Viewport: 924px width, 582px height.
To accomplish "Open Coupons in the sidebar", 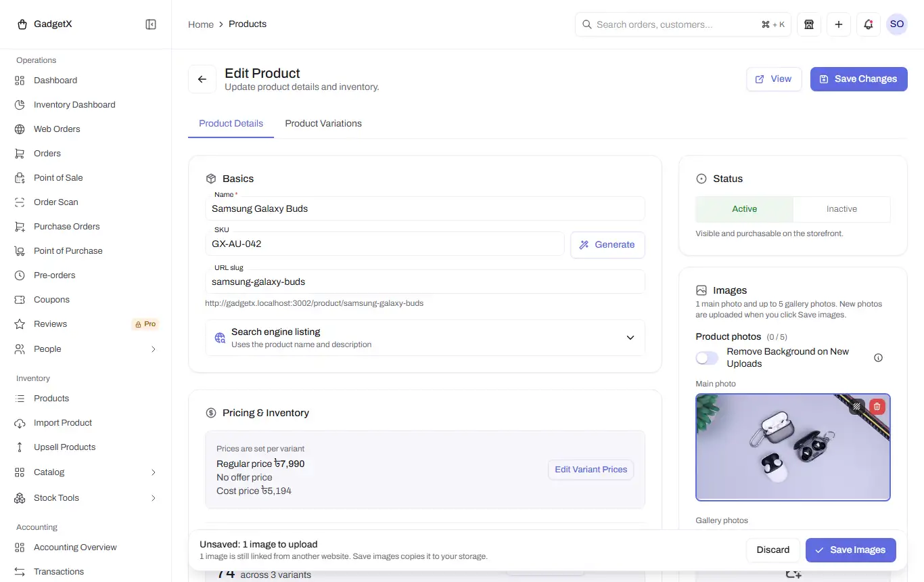I will click(x=86, y=300).
